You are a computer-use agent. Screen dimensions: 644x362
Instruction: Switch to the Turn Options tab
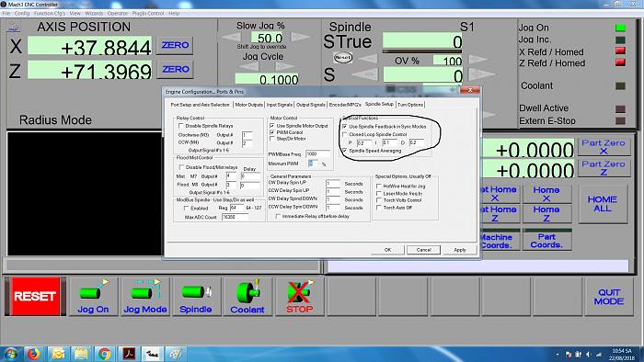[x=410, y=105]
